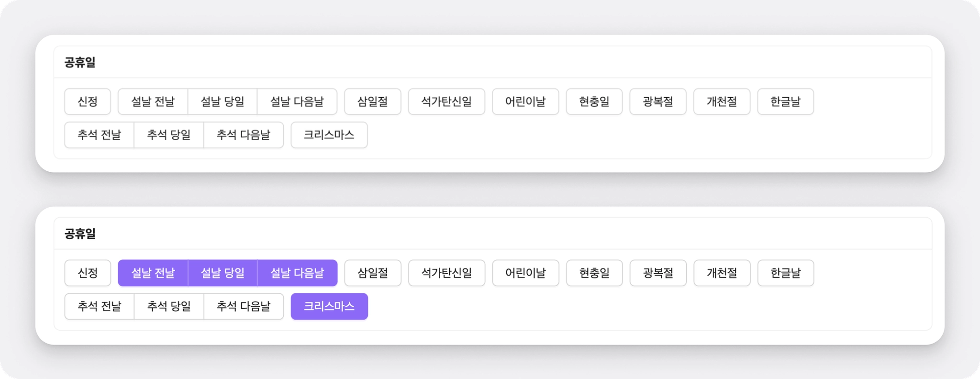The image size is (980, 379).
Task: Deselect the purple 크리스마스 chip
Action: tap(329, 306)
